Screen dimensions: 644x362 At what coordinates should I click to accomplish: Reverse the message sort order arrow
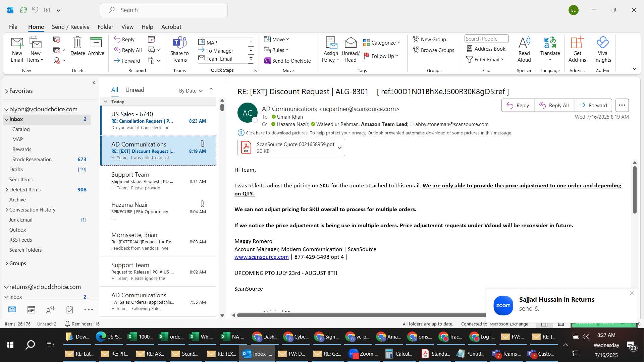pyautogui.click(x=211, y=90)
